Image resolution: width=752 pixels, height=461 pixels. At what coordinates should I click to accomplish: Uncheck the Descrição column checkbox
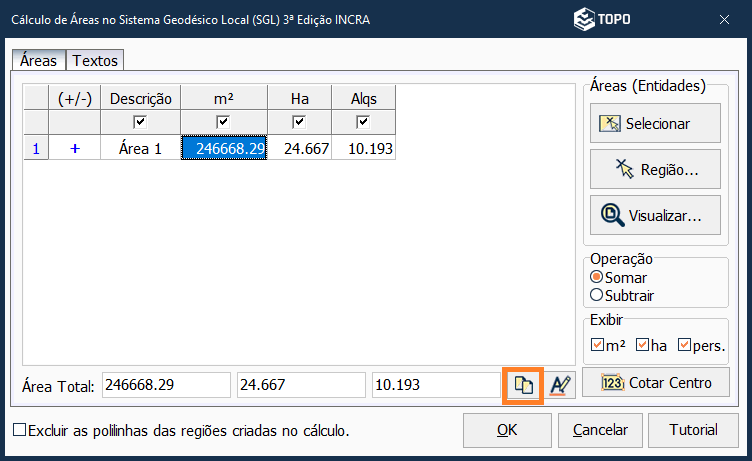point(141,122)
